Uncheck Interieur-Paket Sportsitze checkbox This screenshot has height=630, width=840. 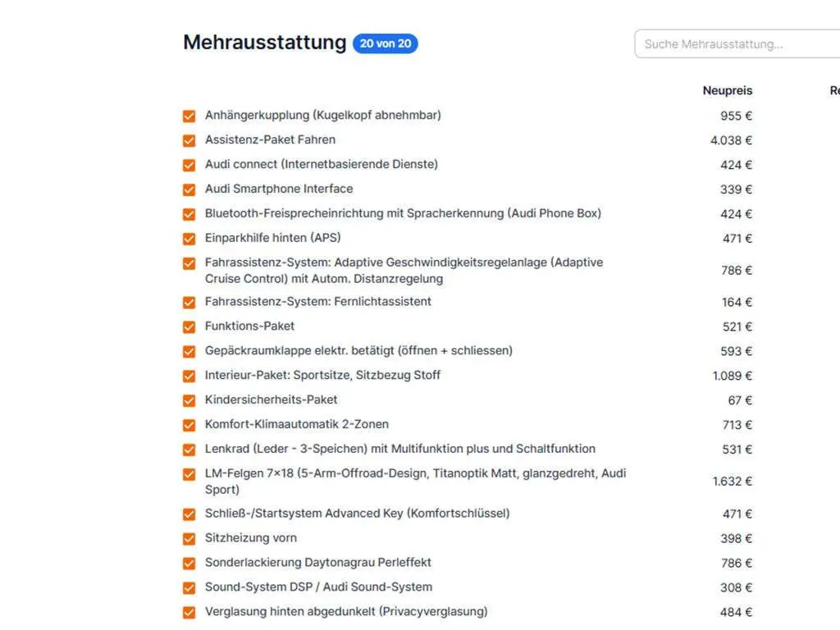click(x=189, y=377)
